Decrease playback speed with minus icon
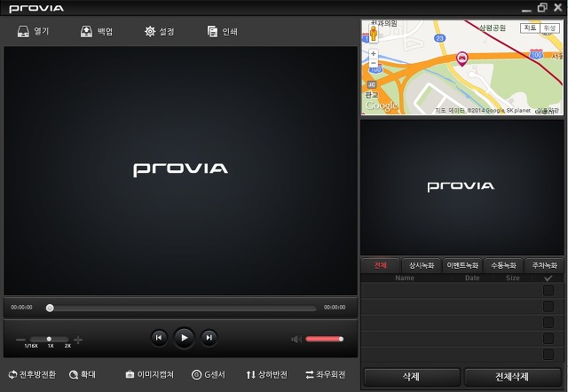Image resolution: width=568 pixels, height=392 pixels. tap(20, 340)
